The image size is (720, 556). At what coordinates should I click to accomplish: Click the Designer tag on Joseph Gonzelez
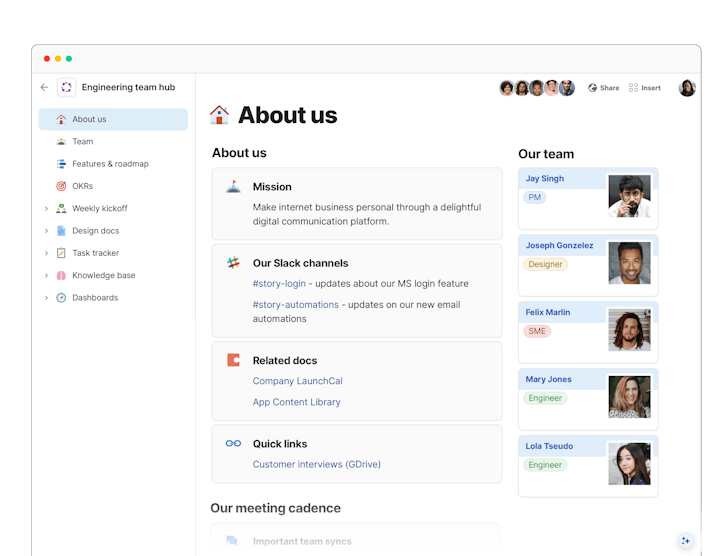tap(545, 265)
